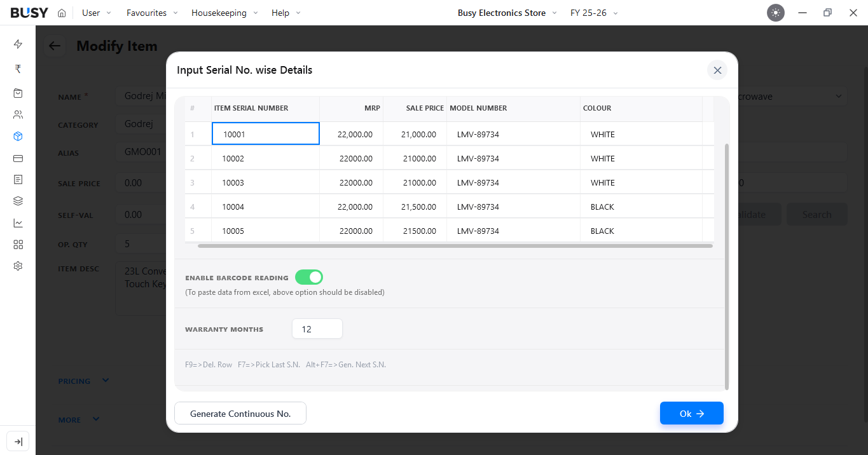Click MRP 22000.00 in row 3

351,182
